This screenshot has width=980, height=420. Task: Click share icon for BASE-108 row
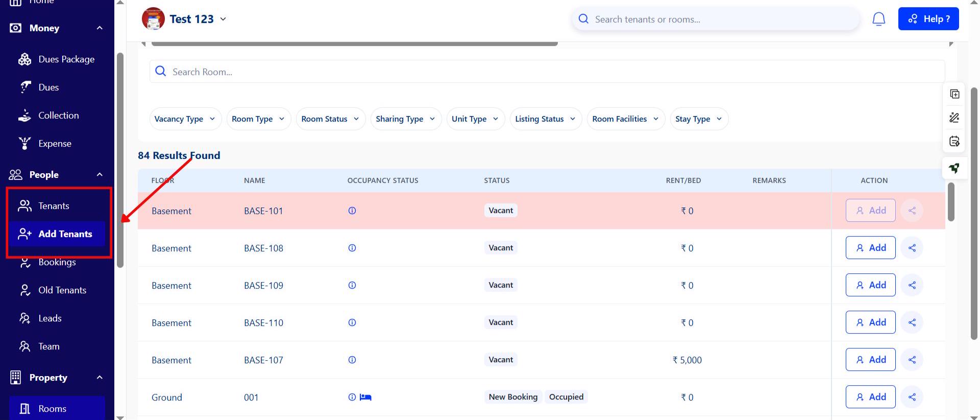click(912, 248)
